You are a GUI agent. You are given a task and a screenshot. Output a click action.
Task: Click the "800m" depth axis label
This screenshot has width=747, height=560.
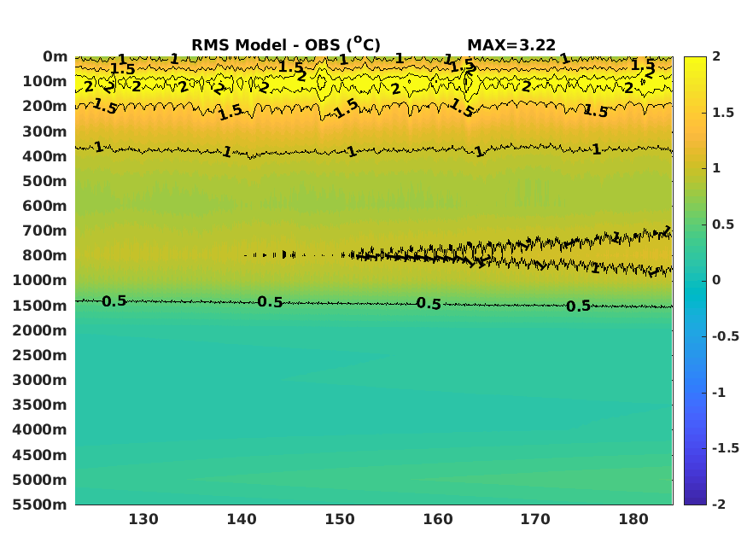pos(44,255)
